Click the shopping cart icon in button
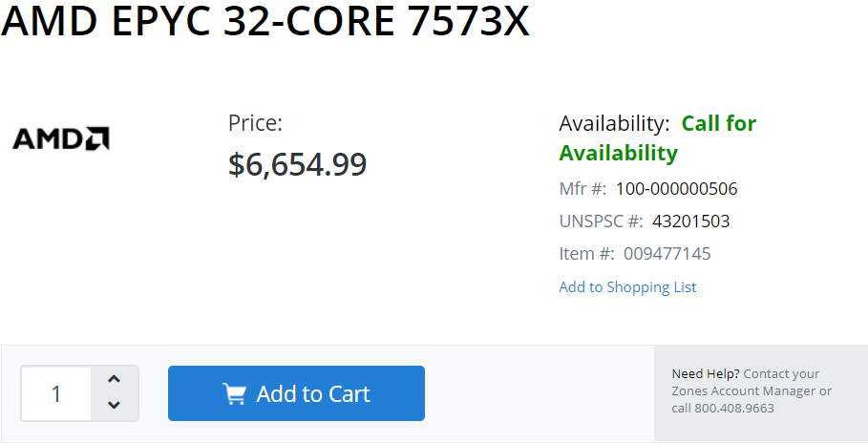This screenshot has height=443, width=868. click(x=234, y=393)
